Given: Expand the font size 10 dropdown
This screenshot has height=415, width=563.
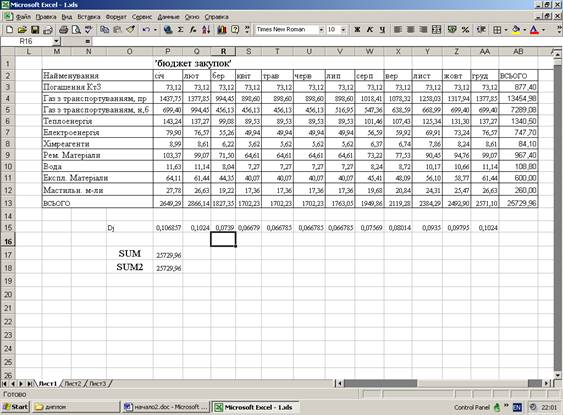Looking at the screenshot, I should click(343, 29).
